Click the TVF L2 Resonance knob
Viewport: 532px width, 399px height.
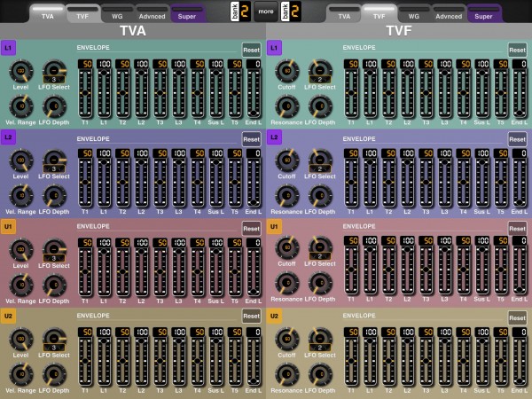point(287,195)
